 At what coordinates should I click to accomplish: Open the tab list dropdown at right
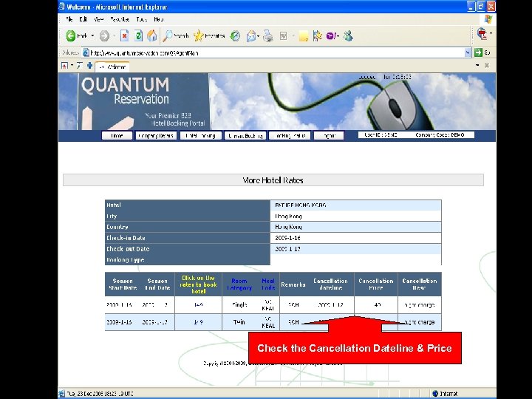click(x=477, y=65)
